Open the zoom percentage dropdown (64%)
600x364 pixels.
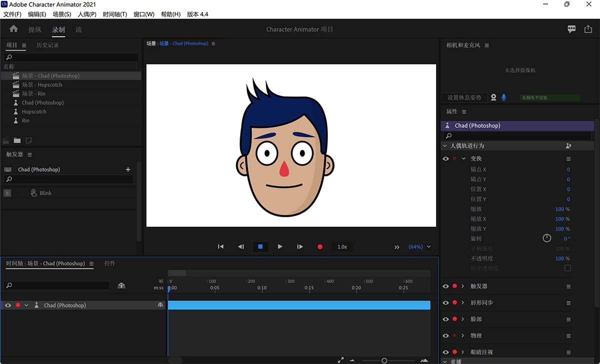click(428, 247)
